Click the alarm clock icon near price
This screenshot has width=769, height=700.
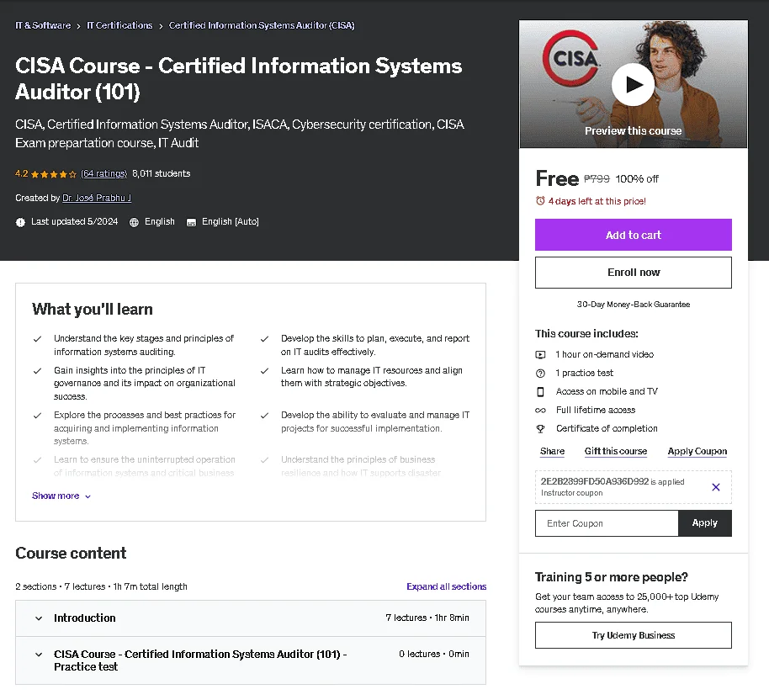(540, 200)
